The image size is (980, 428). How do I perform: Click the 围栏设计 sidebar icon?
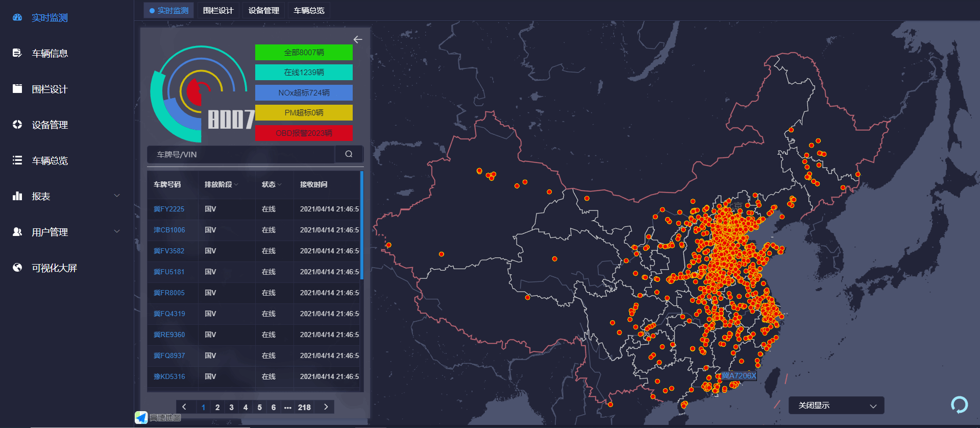[x=17, y=89]
